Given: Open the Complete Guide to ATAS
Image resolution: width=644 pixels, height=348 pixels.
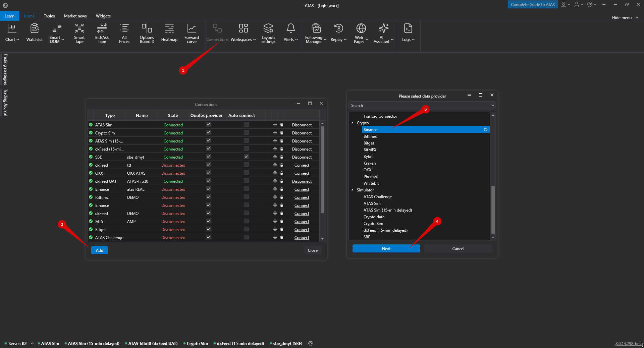Looking at the screenshot, I should (533, 4).
